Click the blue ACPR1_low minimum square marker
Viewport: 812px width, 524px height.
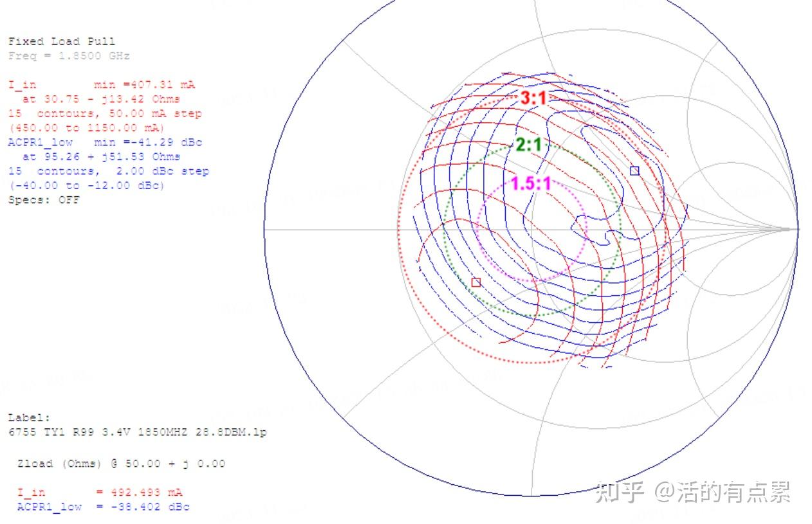point(634,170)
